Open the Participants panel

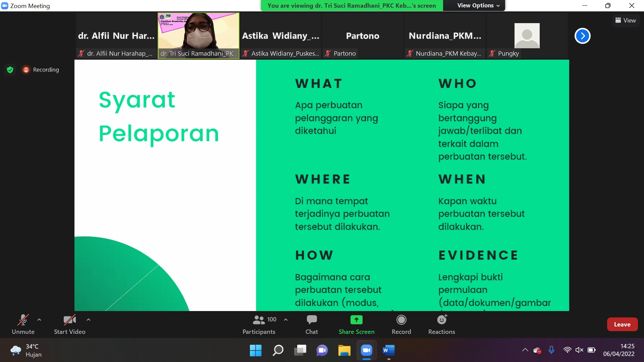coord(259,324)
